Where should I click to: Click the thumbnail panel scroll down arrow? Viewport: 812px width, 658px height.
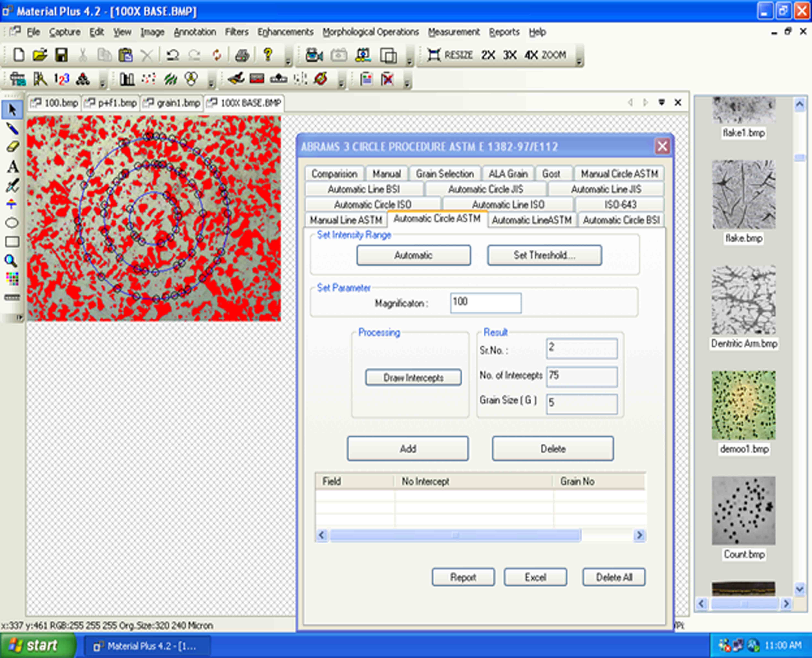pyautogui.click(x=800, y=589)
